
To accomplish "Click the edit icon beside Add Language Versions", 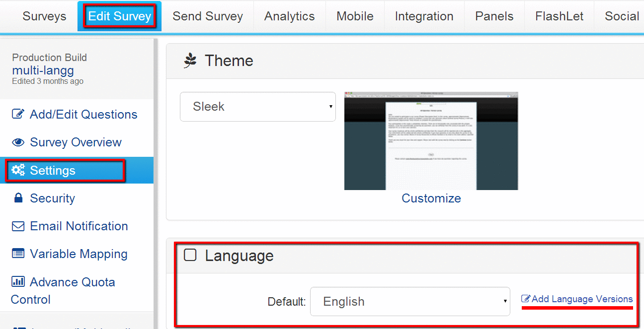I will click(525, 299).
